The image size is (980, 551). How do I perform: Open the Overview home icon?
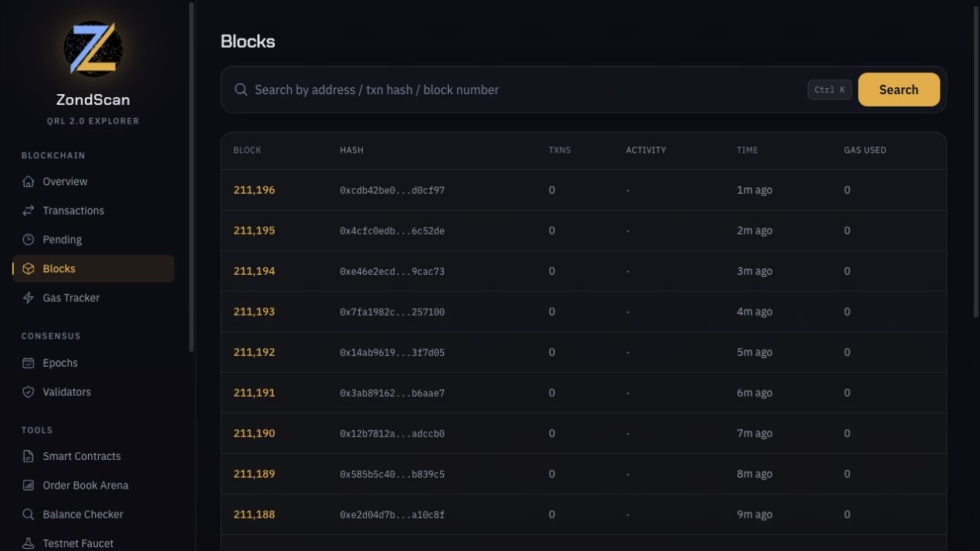[29, 181]
